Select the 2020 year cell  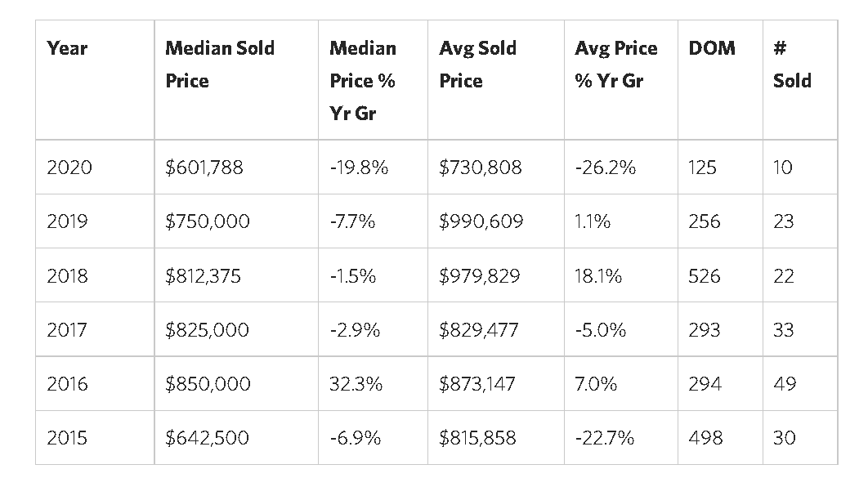[x=69, y=168]
